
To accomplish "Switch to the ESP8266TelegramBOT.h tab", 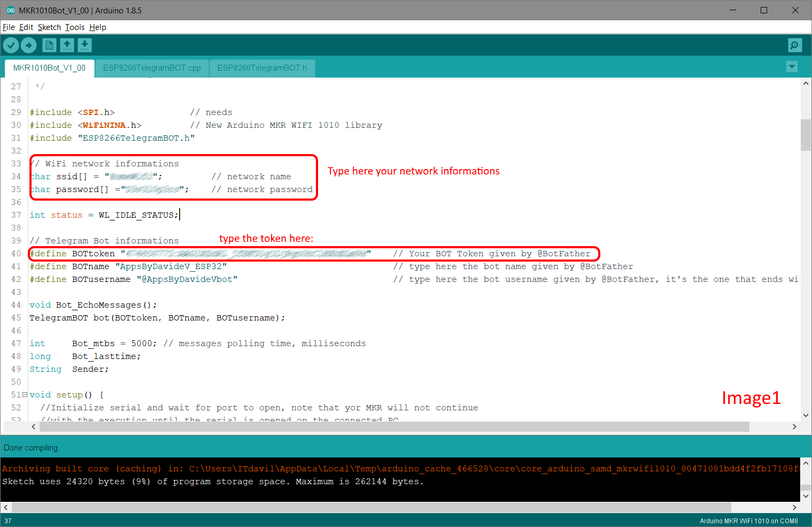I will pyautogui.click(x=262, y=68).
